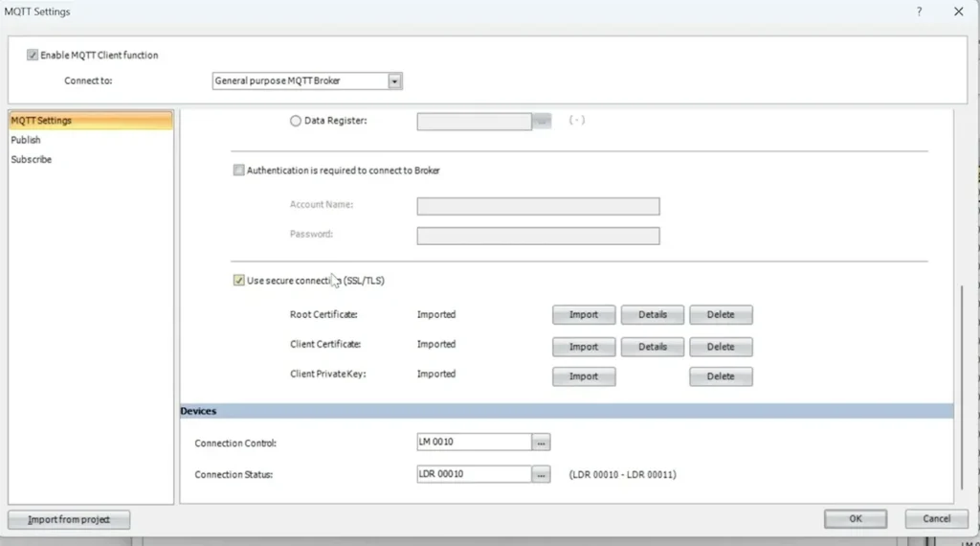
Task: Enable Authentication required to connect to Broker
Action: tap(238, 171)
